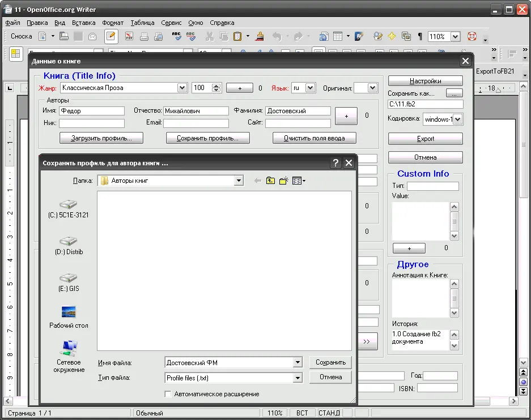Image resolution: width=531 pixels, height=420 pixels.
Task: Open the view menu icon in save dialog
Action: (299, 181)
